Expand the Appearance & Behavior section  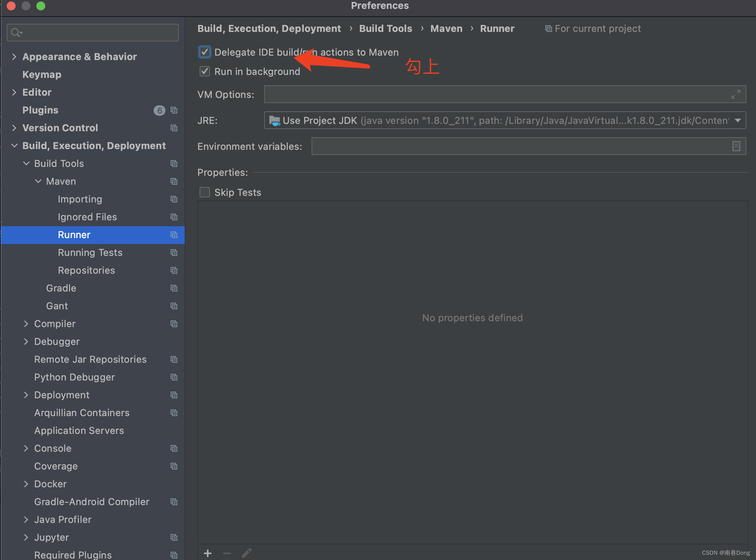pyautogui.click(x=14, y=57)
